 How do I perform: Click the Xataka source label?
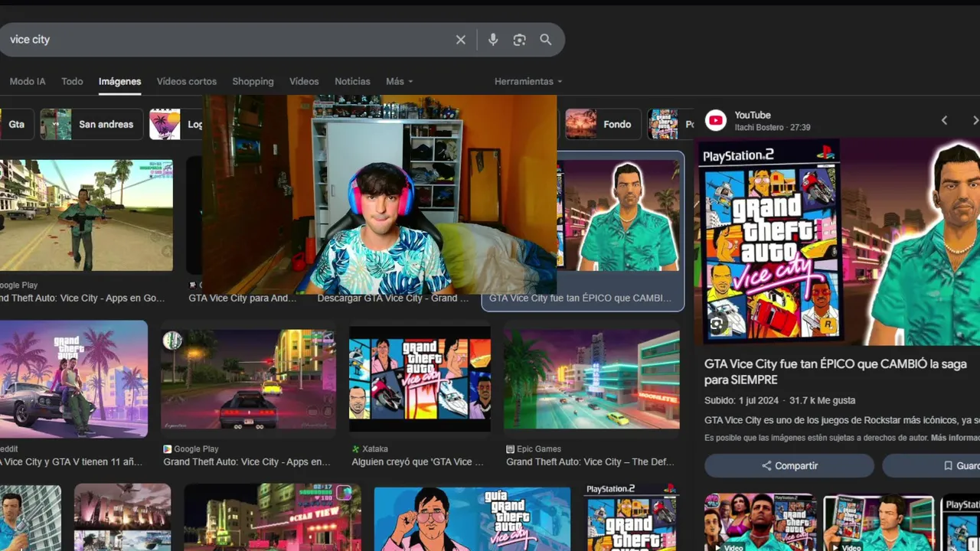point(375,449)
